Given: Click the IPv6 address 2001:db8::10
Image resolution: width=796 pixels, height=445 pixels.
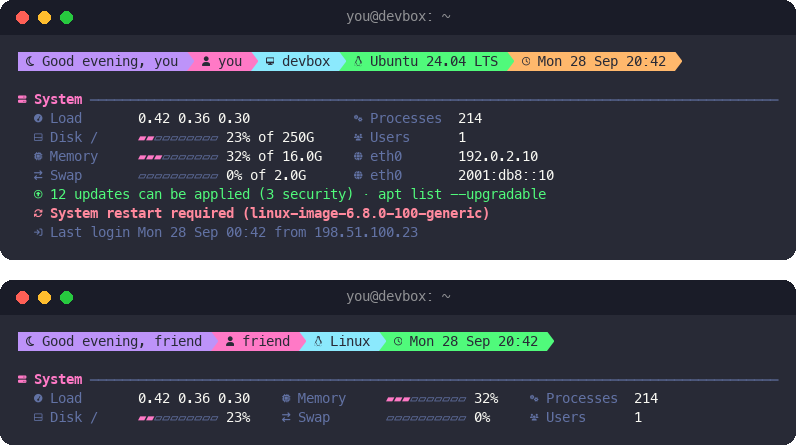Looking at the screenshot, I should coord(506,176).
